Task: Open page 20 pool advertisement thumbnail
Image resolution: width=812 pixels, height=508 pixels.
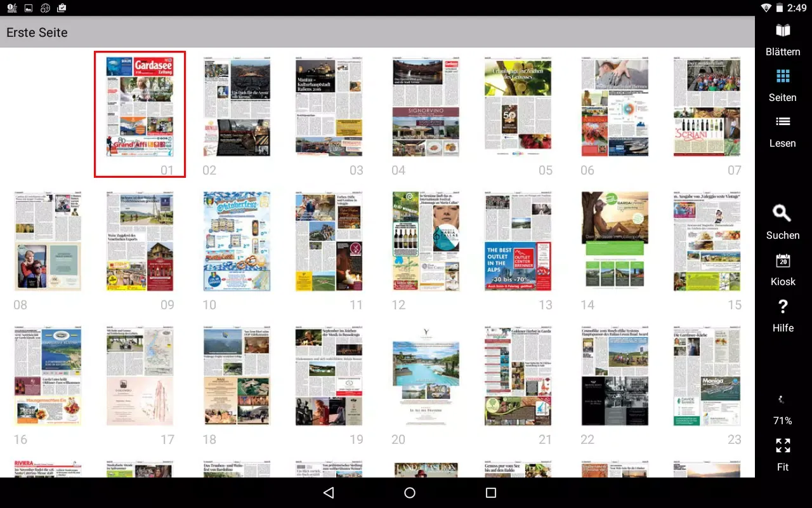Action: click(426, 377)
